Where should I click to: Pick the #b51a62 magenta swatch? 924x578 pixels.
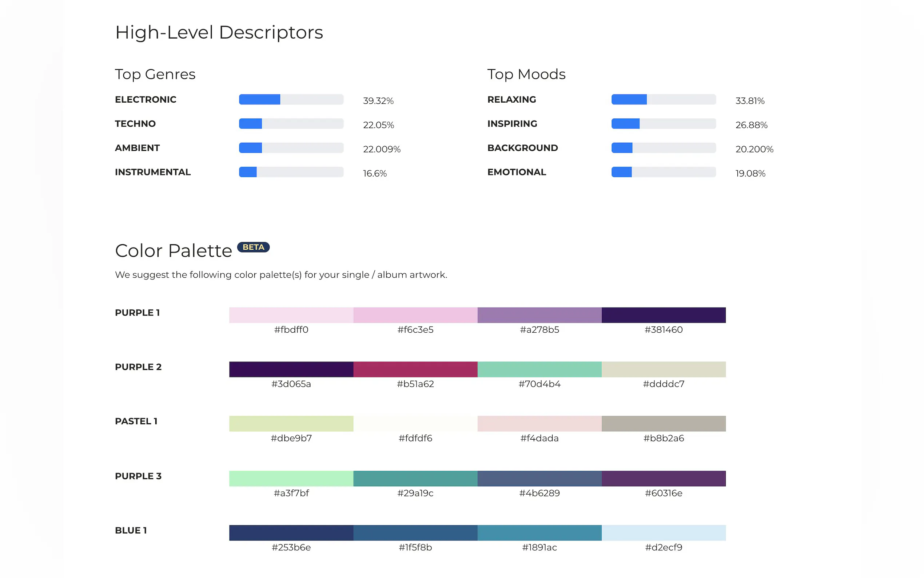415,369
